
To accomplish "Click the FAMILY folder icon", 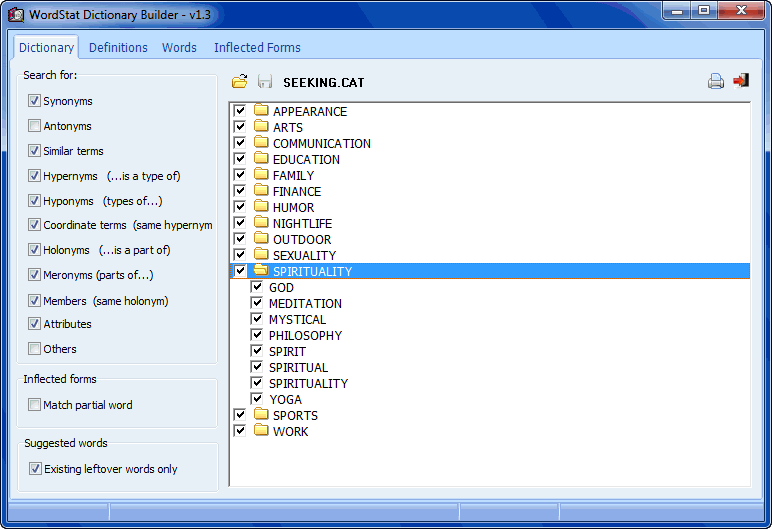I will (x=261, y=174).
